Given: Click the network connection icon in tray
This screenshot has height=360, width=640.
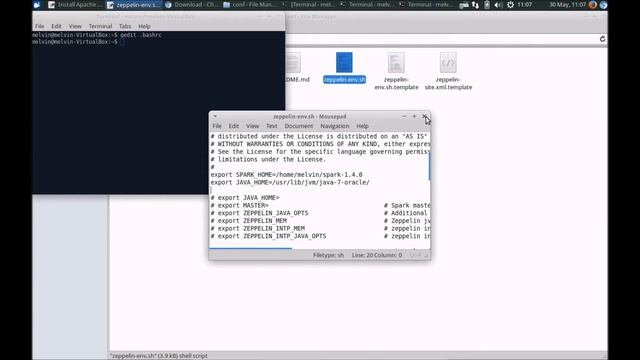Looking at the screenshot, I should [475, 5].
